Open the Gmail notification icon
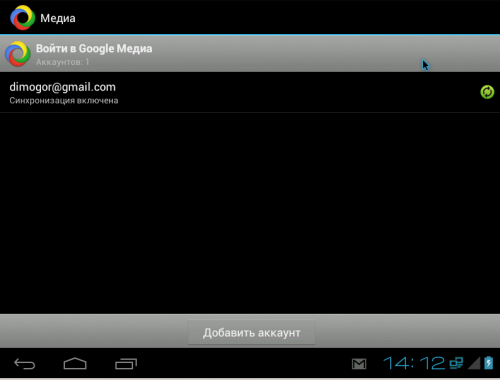The height and width of the screenshot is (380, 500). pyautogui.click(x=359, y=364)
